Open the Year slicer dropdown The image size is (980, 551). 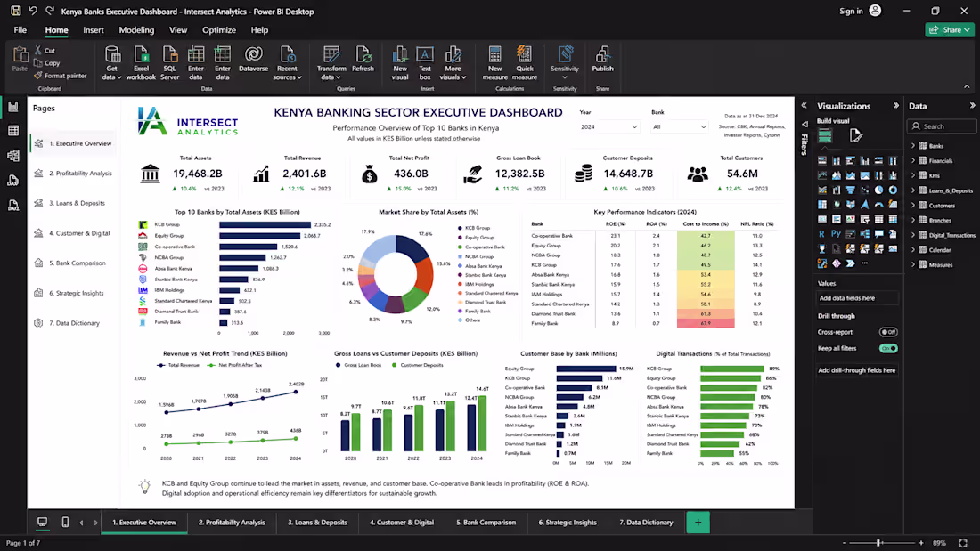608,126
